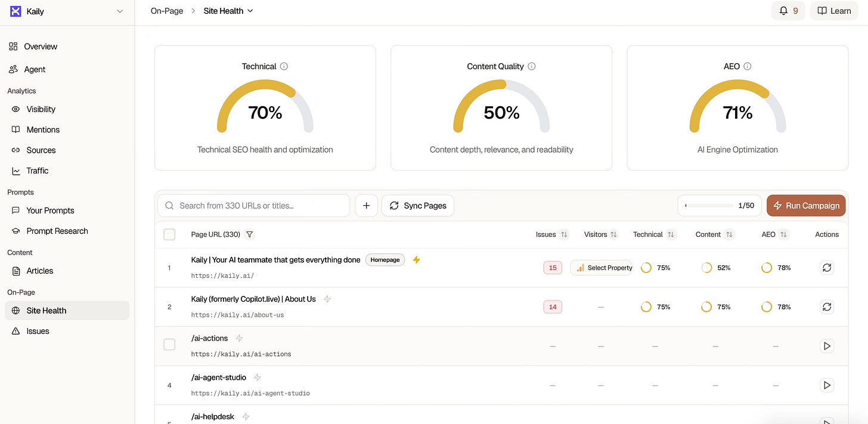Refresh the About Us row
Viewport: 868px width, 424px height.
coord(827,307)
